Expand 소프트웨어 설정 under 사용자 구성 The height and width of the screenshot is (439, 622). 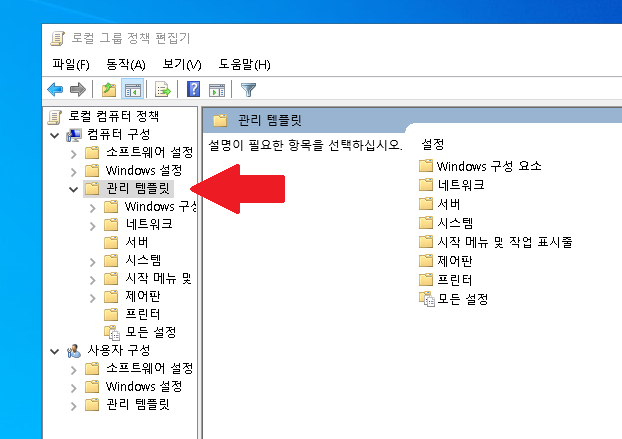pyautogui.click(x=74, y=370)
